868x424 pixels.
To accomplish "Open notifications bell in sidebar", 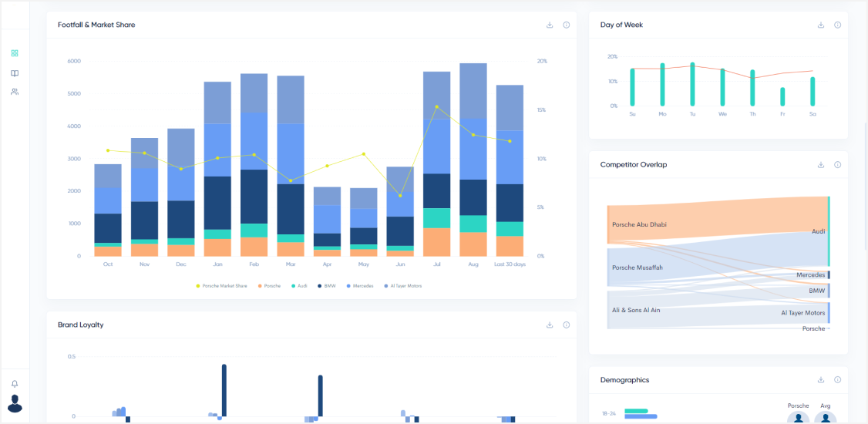I will coord(15,384).
